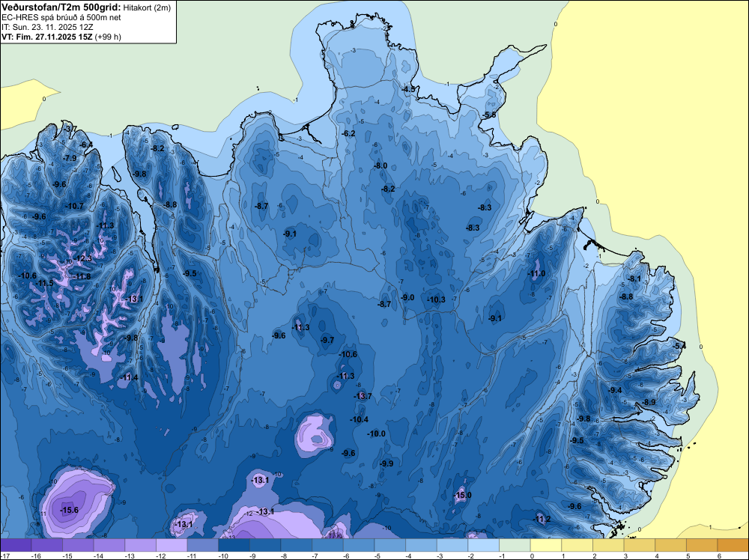749x560 pixels.
Task: Click the -13.7 temperature value on map
Action: pyautogui.click(x=363, y=396)
